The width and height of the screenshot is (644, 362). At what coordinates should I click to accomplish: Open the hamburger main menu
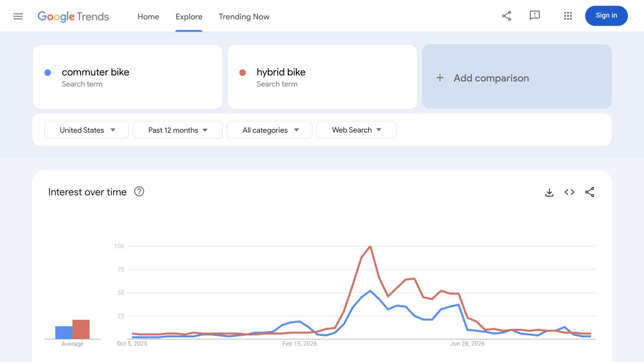pyautogui.click(x=18, y=16)
